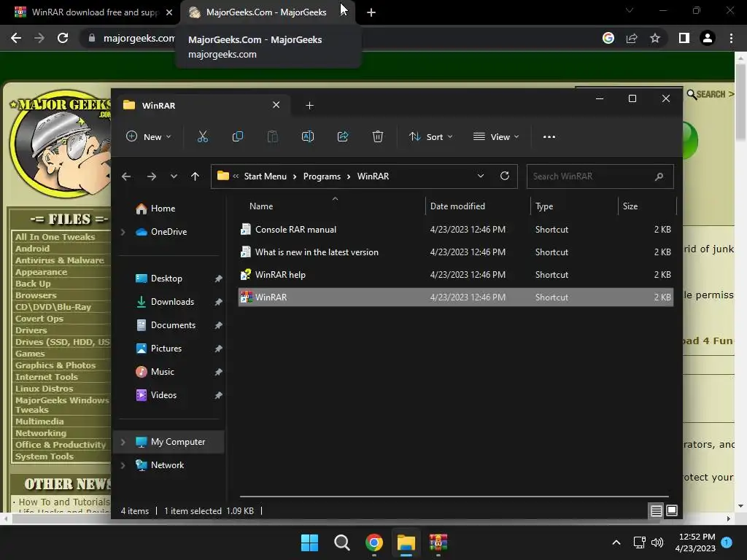This screenshot has width=747, height=560.
Task: Click the Copy icon in Explorer toolbar
Action: tap(237, 136)
